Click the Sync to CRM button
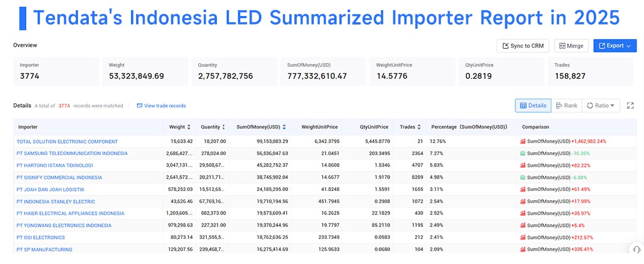Viewport: 644px width, 264px height. pos(523,46)
